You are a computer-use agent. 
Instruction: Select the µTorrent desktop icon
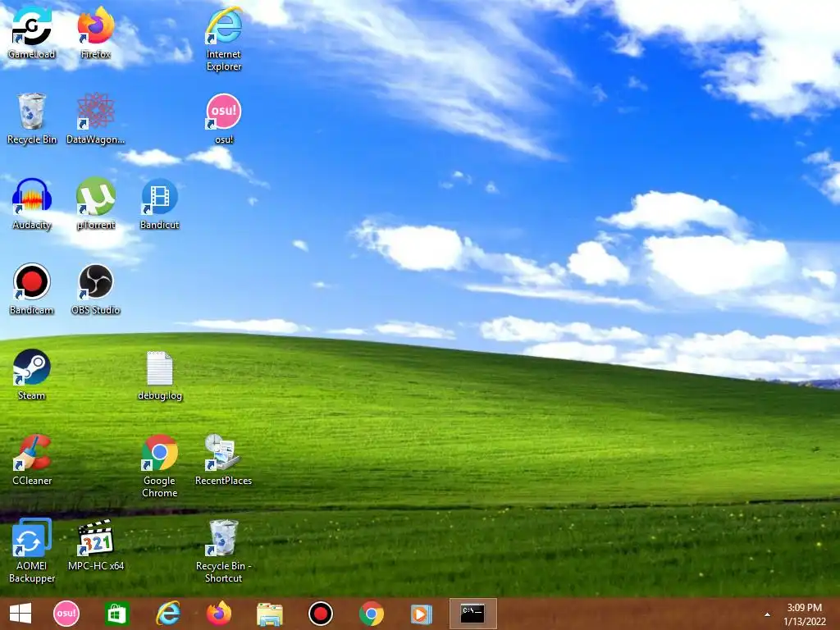tap(95, 203)
